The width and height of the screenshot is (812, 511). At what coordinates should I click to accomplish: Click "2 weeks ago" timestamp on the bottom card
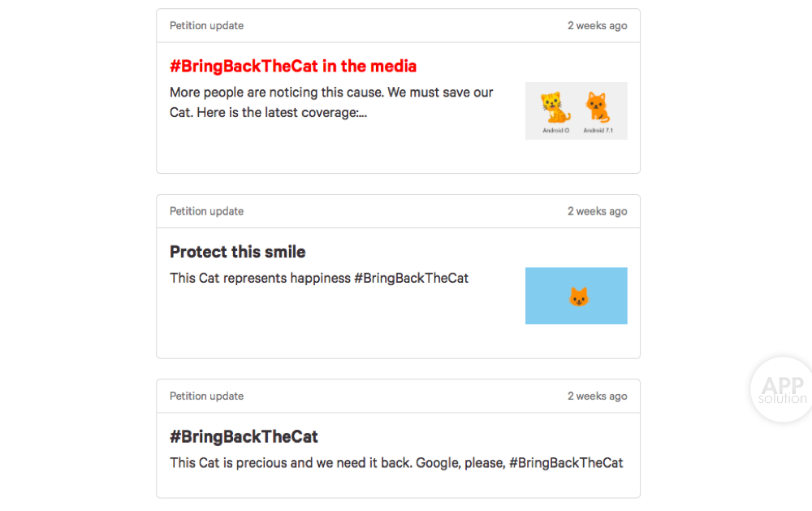(x=597, y=396)
